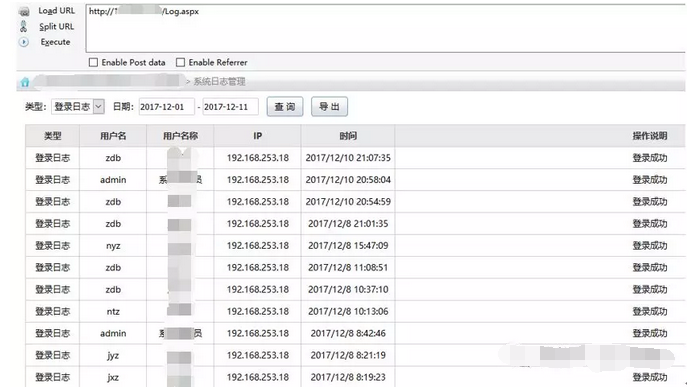The height and width of the screenshot is (391, 696).
Task: Click username jxz
Action: (113, 378)
